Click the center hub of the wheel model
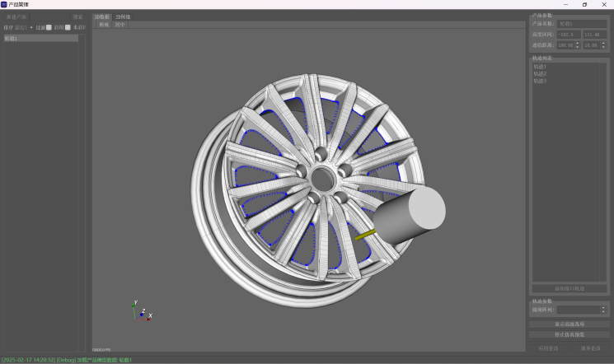 pyautogui.click(x=321, y=176)
